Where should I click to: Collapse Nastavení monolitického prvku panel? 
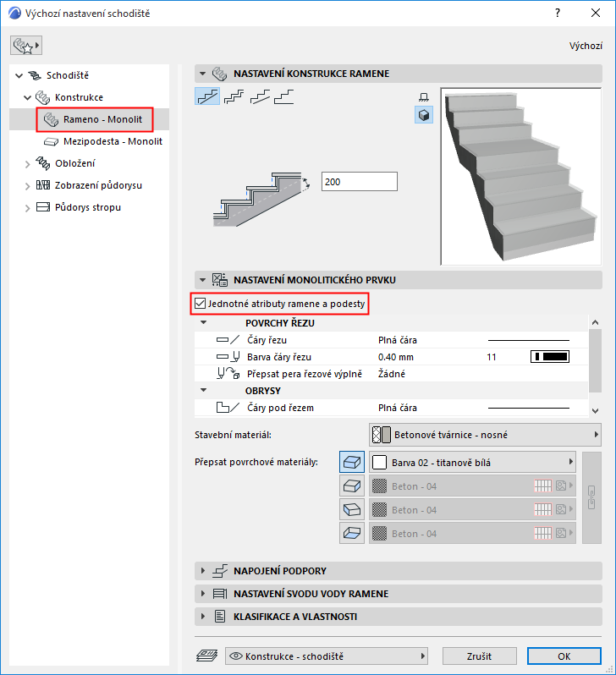click(x=202, y=280)
